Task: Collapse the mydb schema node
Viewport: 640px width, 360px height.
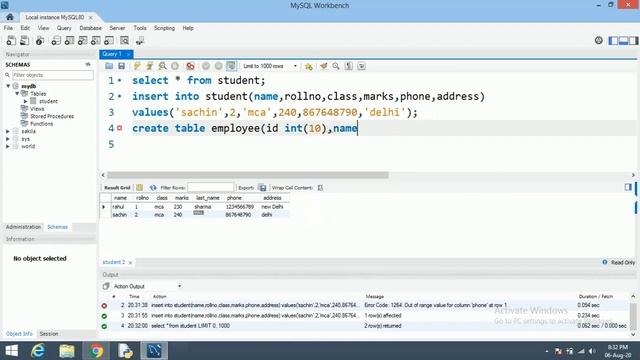Action: 8,86
